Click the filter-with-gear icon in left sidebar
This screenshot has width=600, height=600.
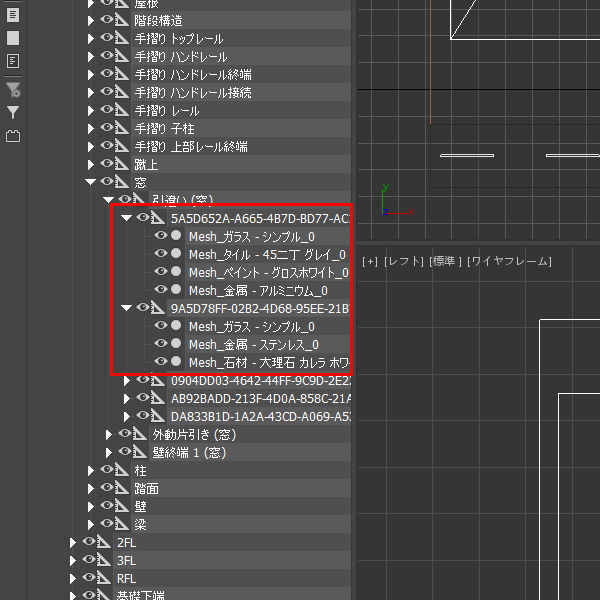pyautogui.click(x=13, y=90)
